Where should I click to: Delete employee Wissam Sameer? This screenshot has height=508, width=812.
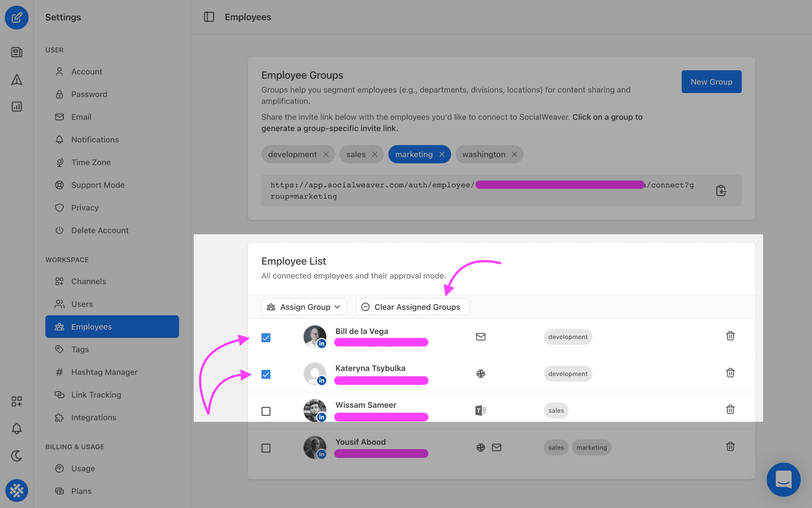tap(730, 409)
